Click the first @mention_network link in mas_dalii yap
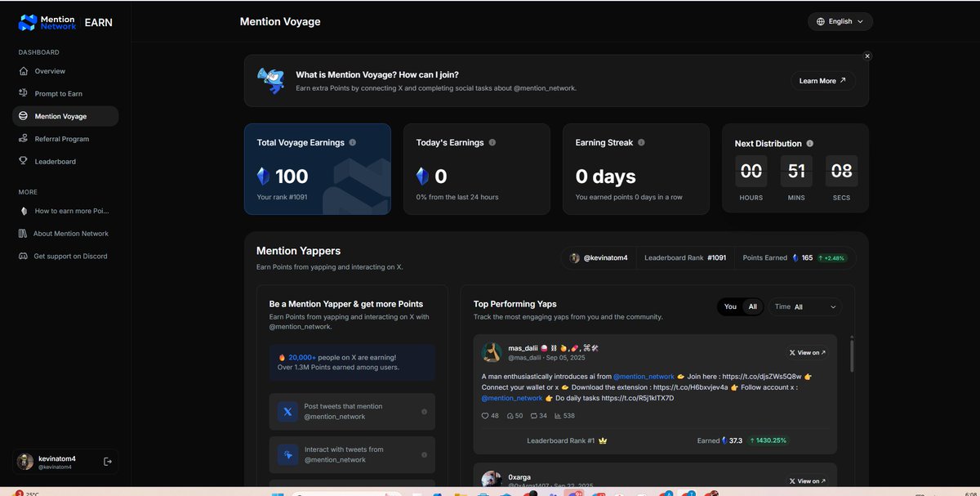 (644, 376)
